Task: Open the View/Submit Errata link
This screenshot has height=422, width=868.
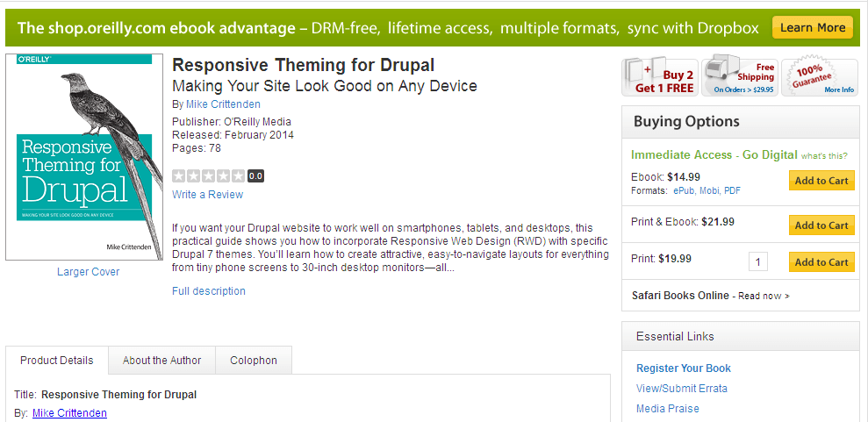Action: pos(682,389)
